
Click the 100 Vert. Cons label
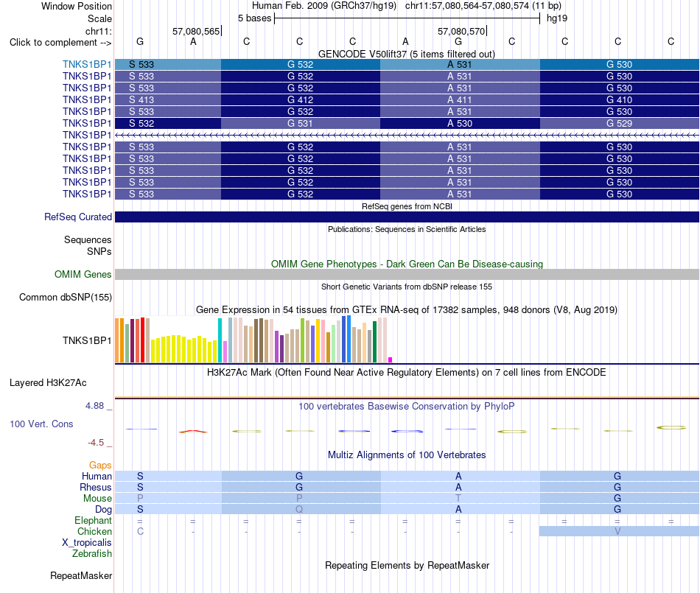41,424
